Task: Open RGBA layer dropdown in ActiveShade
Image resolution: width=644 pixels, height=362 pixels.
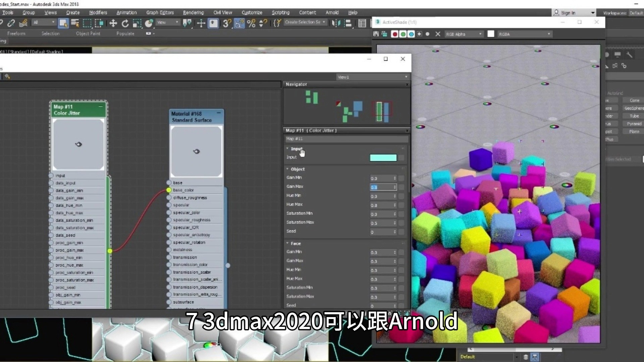Action: coord(525,34)
